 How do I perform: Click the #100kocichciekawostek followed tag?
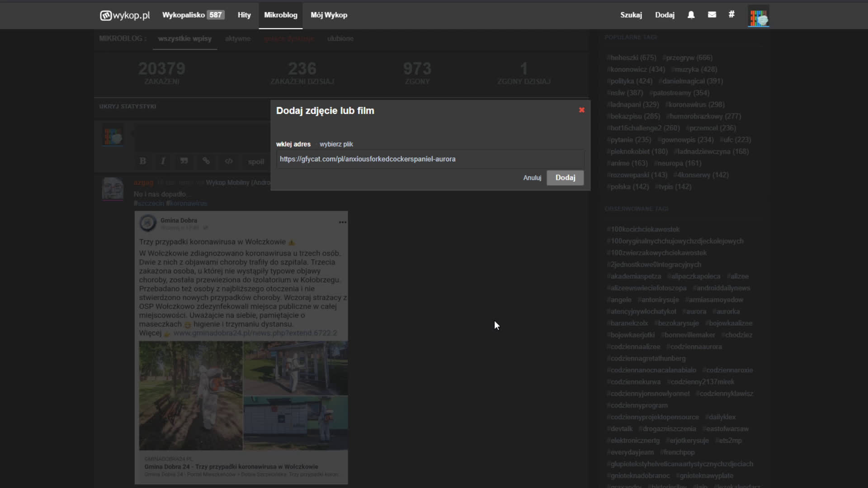[x=643, y=230]
